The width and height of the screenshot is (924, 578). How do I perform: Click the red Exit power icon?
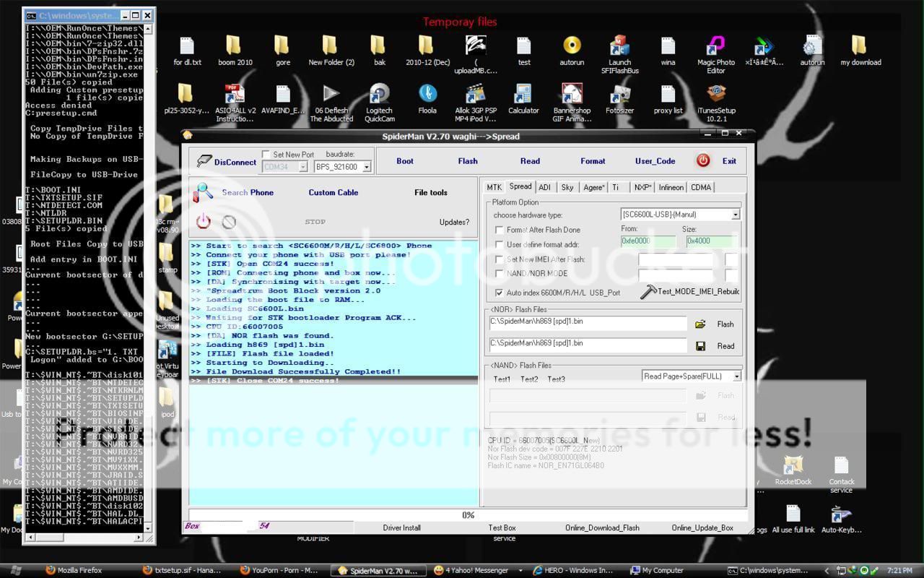click(703, 161)
